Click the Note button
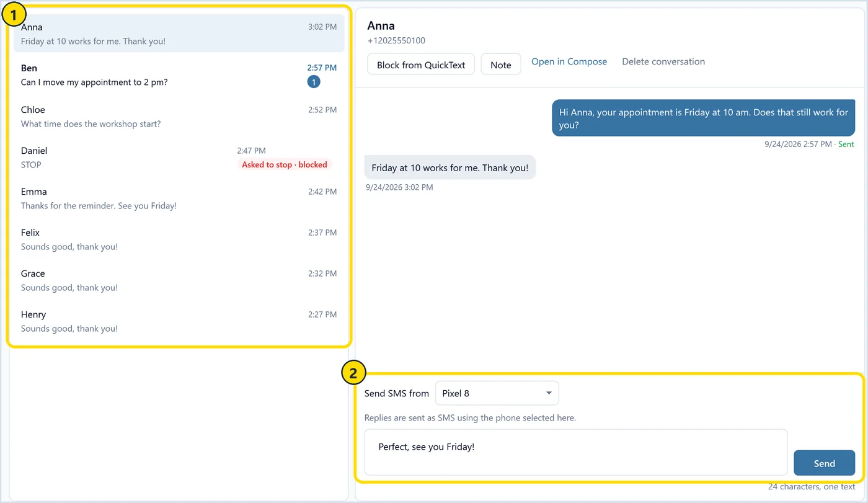 point(501,65)
